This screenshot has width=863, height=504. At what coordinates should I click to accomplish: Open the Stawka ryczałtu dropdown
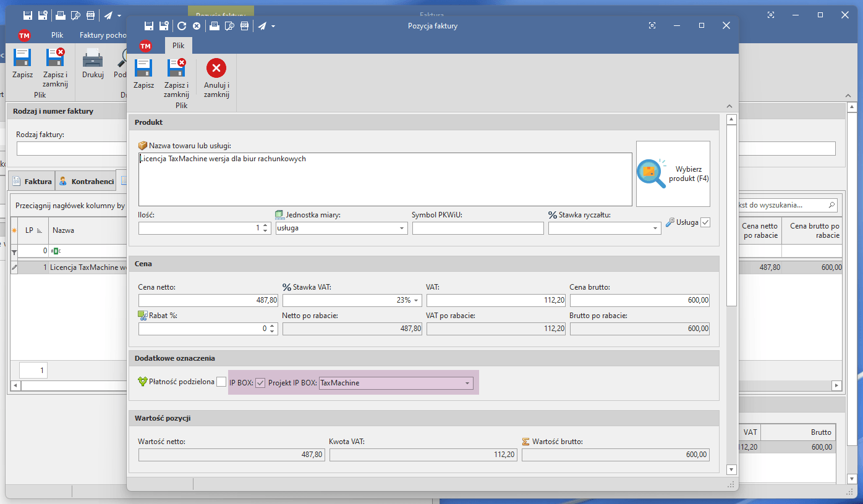[655, 229]
